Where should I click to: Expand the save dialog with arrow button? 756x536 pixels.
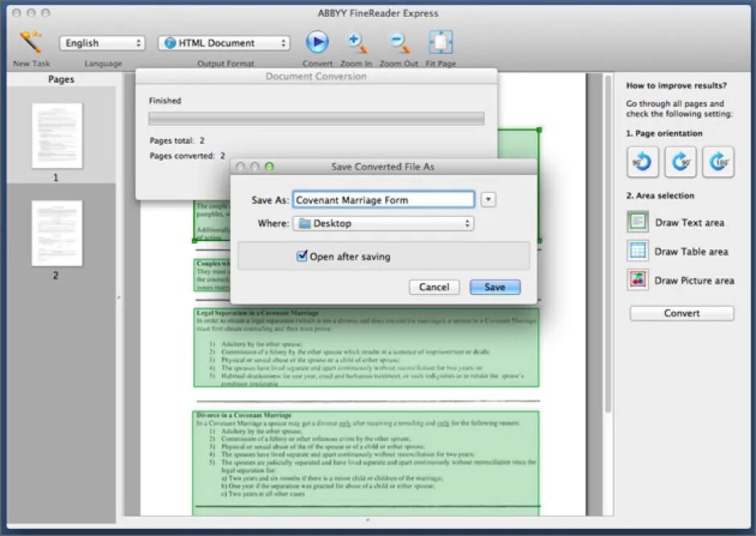coord(488,199)
